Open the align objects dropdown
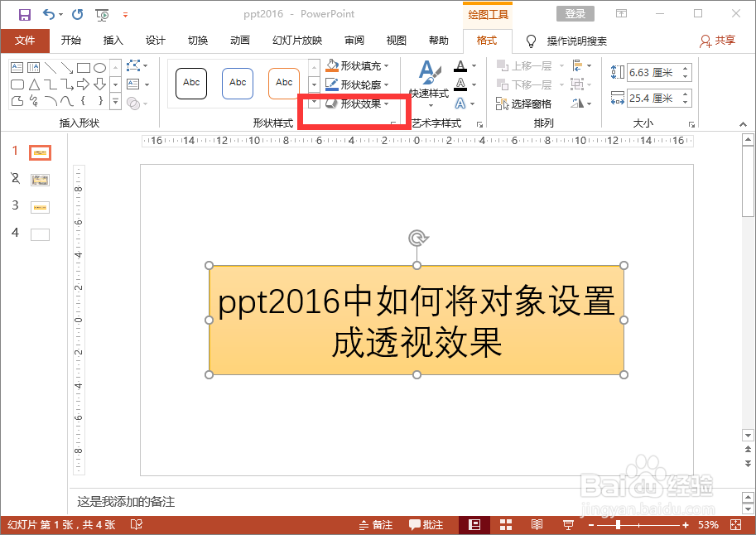This screenshot has width=756, height=535. coord(581,65)
